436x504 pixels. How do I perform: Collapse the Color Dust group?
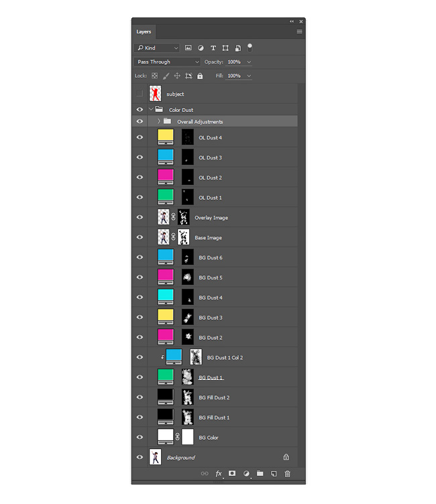[151, 109]
